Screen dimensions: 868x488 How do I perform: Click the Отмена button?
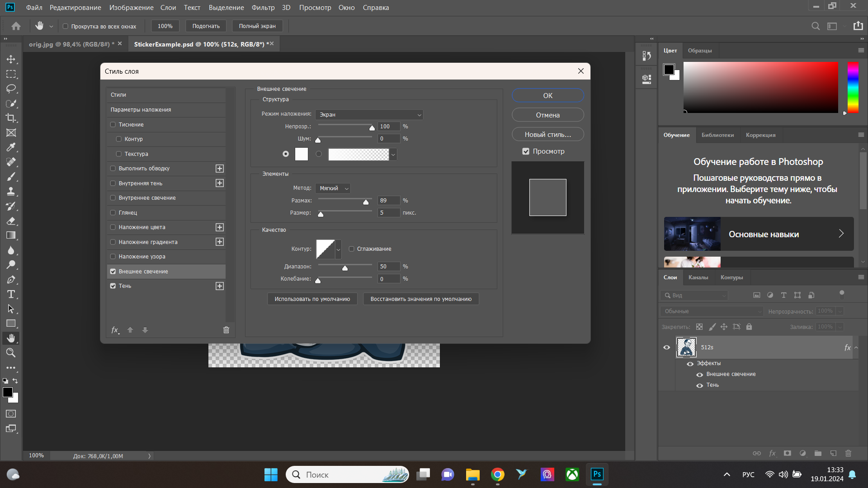[547, 115]
